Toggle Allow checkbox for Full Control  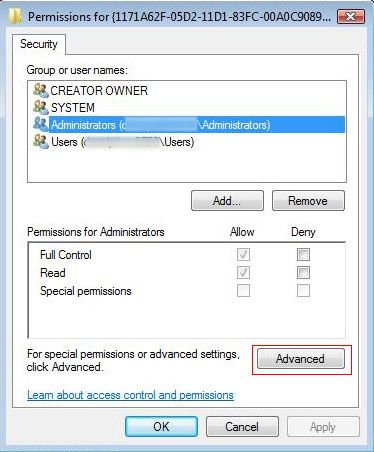point(243,255)
